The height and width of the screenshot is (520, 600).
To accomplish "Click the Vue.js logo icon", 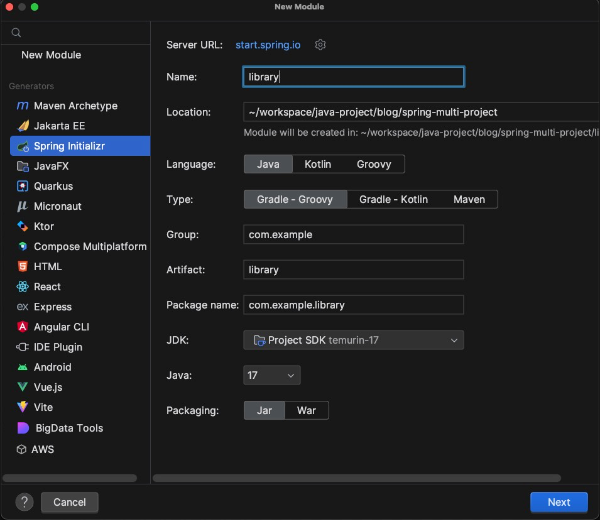I will click(23, 387).
